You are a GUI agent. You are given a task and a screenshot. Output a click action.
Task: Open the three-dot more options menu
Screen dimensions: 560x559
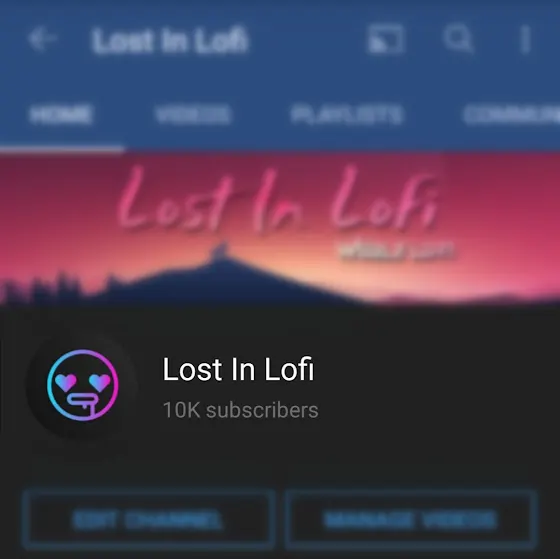[x=525, y=39]
